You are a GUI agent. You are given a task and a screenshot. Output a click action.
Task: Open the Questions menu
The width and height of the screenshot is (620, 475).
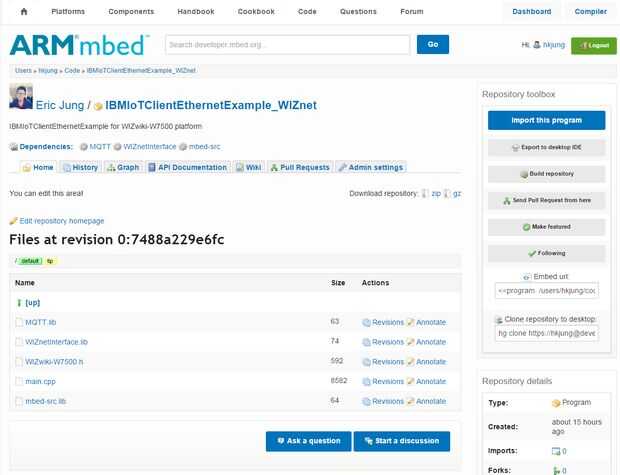click(358, 11)
